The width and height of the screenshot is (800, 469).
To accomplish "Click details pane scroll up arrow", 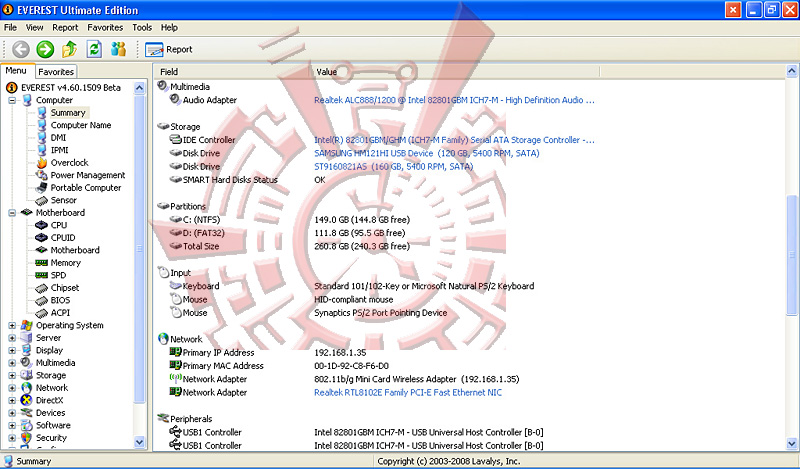I will (792, 71).
